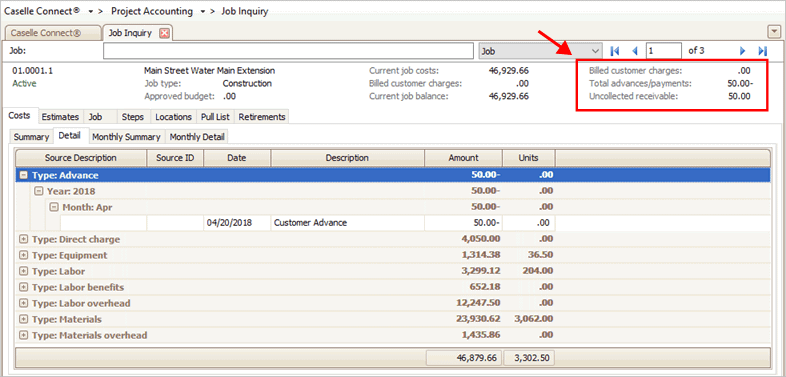The image size is (786, 377).
Task: Click the 46,879.66 total amount
Action: tap(464, 358)
